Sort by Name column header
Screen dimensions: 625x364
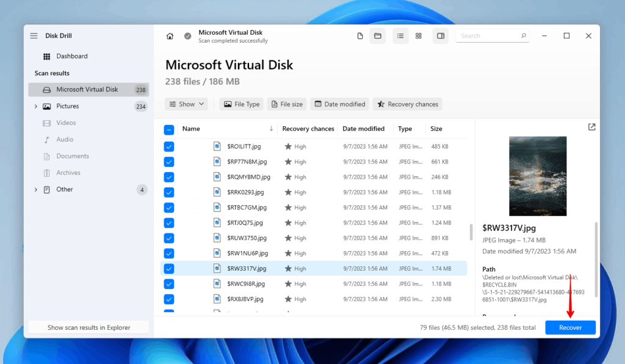coord(191,129)
